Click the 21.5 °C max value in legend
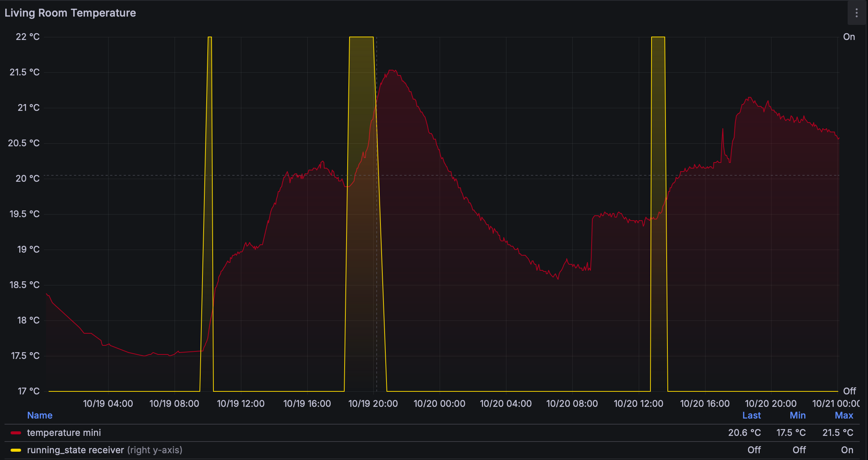This screenshot has width=868, height=460. point(837,433)
